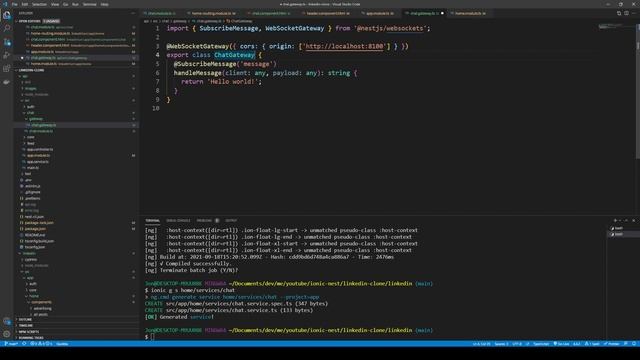Switch to home-routing.module.ts editor tab
The width and height of the screenshot is (640, 360).
tap(212, 13)
